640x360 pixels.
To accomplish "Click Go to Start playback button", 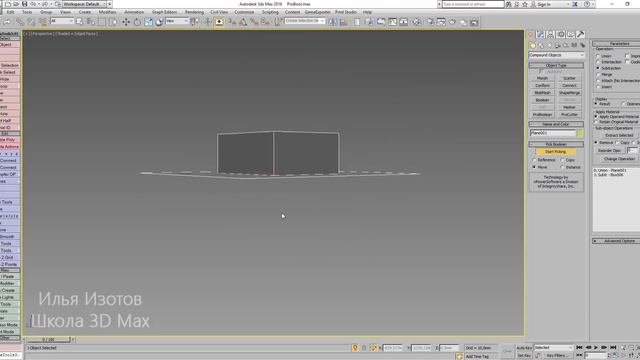I will 579,347.
